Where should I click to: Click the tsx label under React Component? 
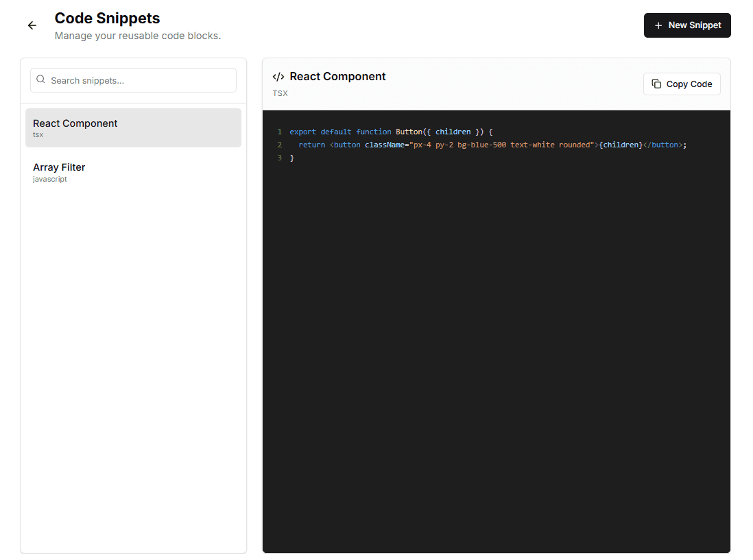[x=38, y=134]
